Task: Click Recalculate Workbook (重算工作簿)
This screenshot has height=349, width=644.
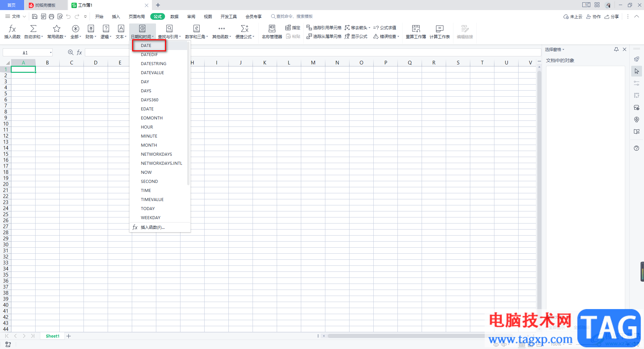Action: 416,32
